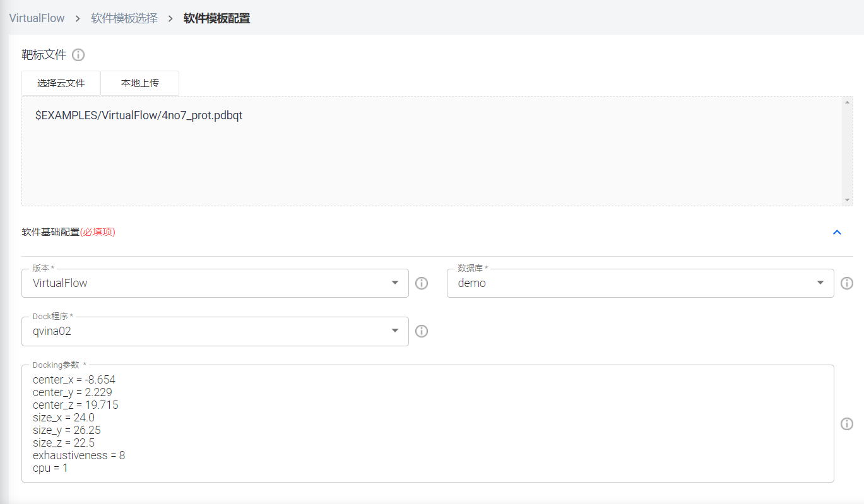Screen dimensions: 864x504
Task: Click the 靶标文件 label
Action: tap(44, 55)
